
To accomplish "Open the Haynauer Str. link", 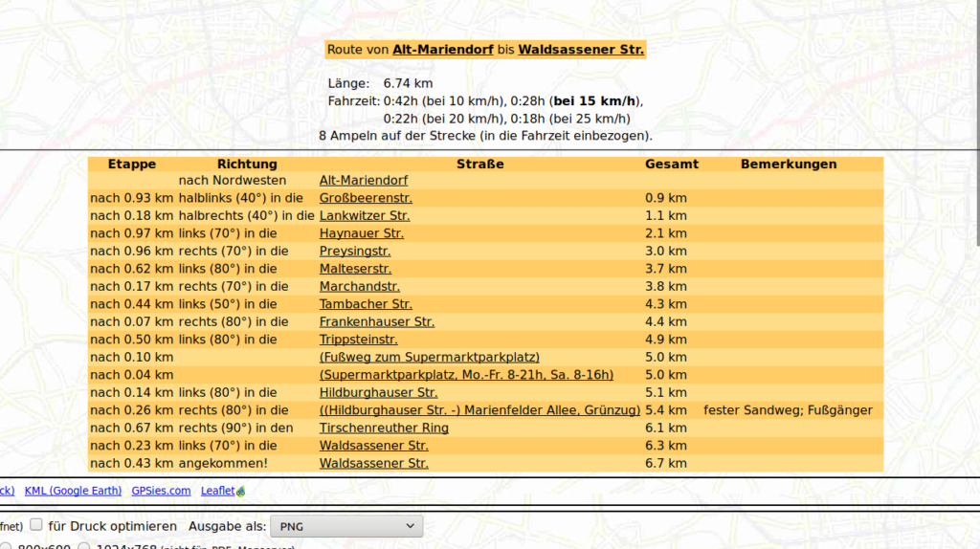I will click(x=361, y=233).
